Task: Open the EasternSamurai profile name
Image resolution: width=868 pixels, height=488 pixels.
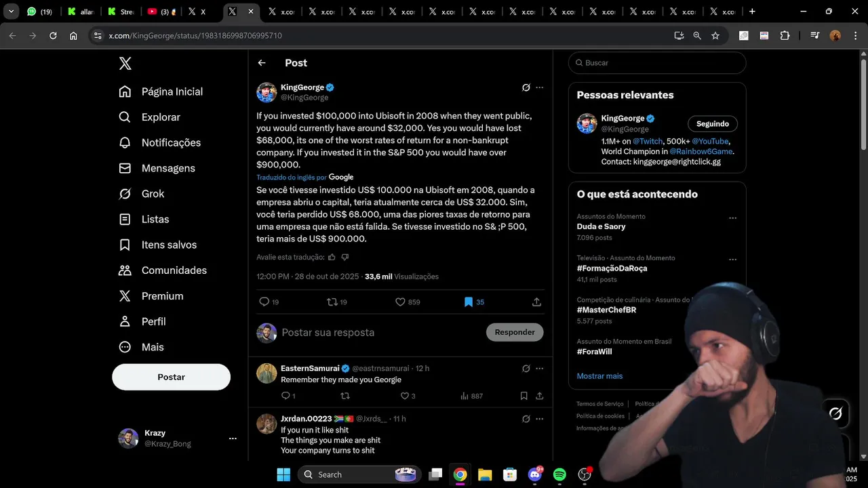Action: (x=310, y=368)
